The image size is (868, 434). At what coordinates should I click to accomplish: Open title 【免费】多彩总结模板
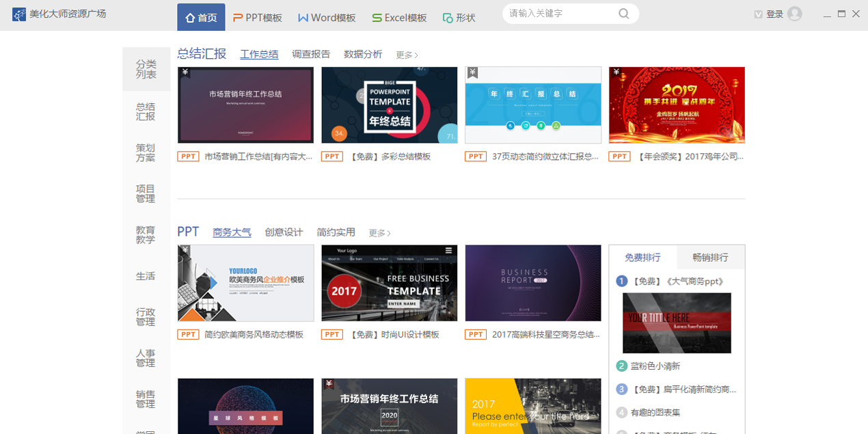click(x=390, y=157)
